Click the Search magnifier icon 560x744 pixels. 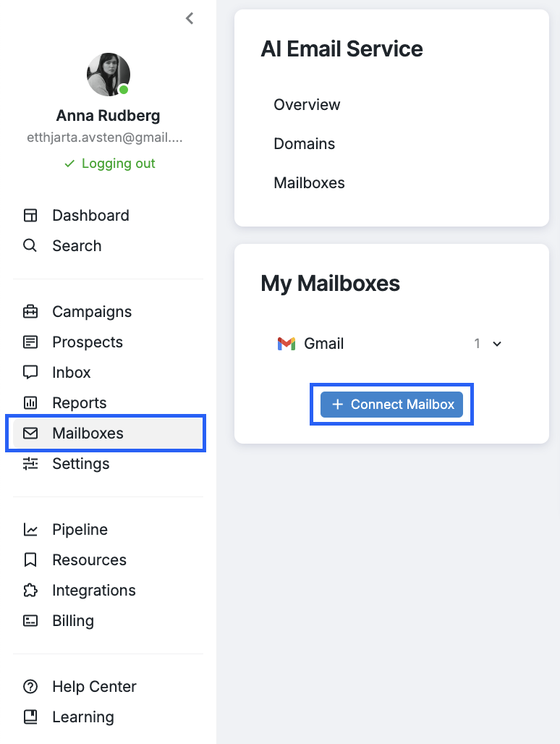point(30,246)
